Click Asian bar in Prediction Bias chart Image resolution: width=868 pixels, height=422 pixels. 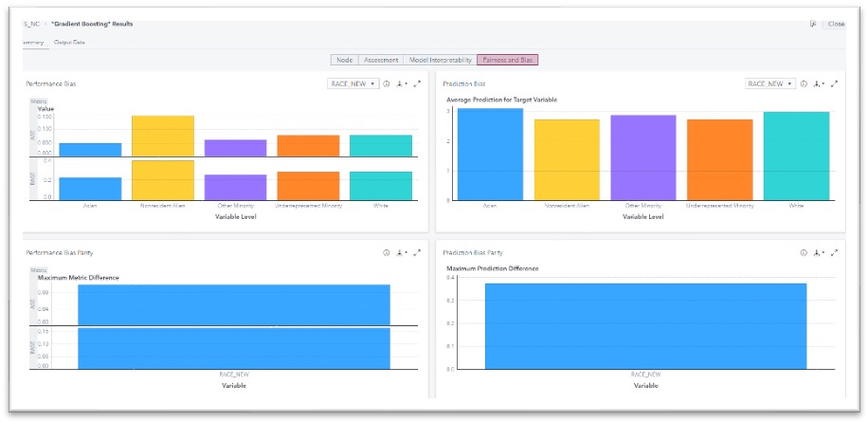click(x=490, y=154)
